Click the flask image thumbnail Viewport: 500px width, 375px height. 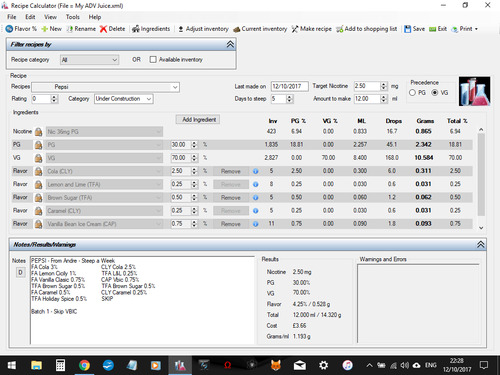[x=474, y=91]
